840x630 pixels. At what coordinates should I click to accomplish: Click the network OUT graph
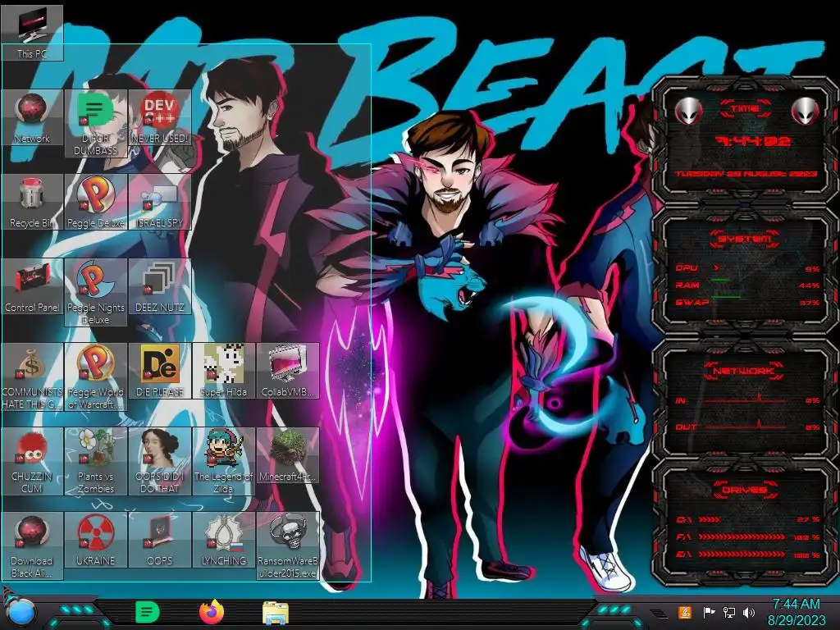click(x=746, y=426)
